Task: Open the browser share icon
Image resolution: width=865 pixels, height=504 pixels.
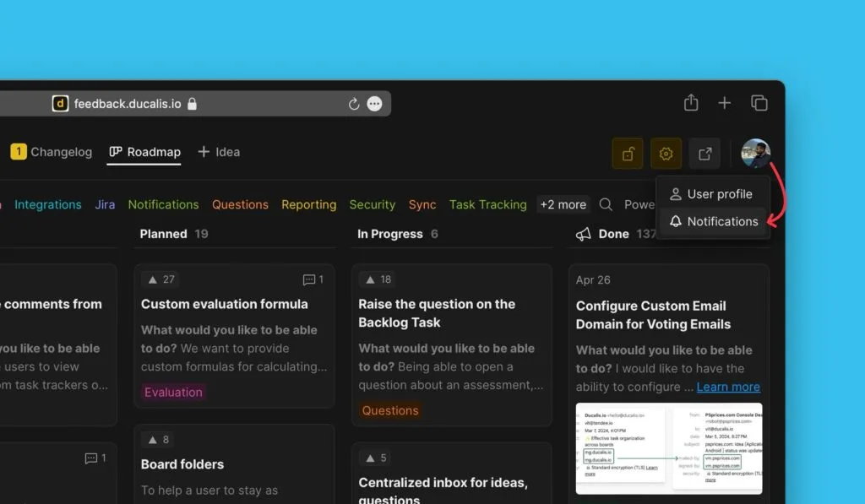Action: (691, 103)
